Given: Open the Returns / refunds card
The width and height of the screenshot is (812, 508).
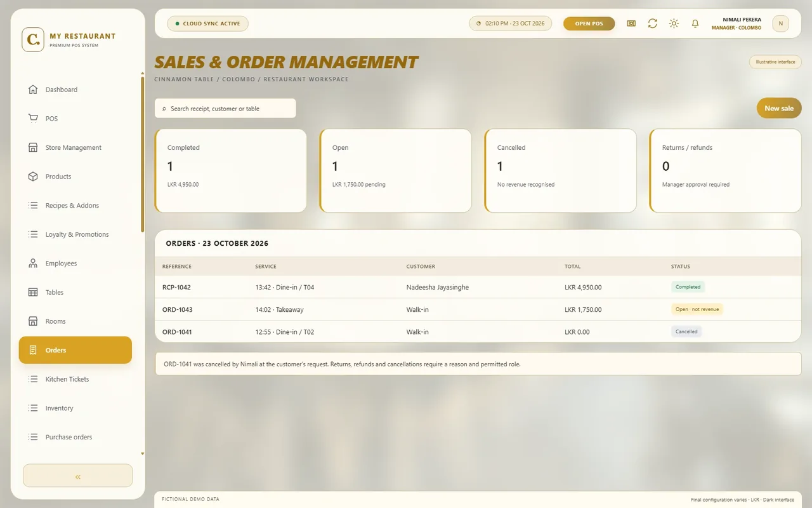Looking at the screenshot, I should click(725, 171).
